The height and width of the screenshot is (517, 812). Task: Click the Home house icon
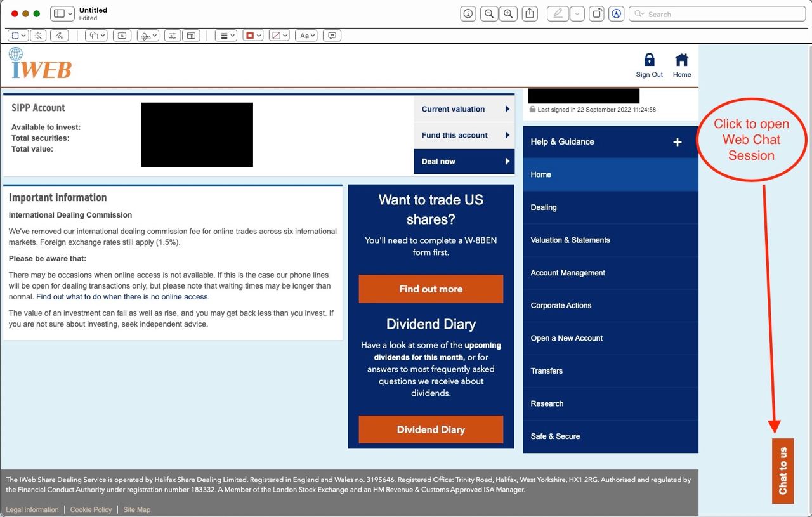coord(682,60)
